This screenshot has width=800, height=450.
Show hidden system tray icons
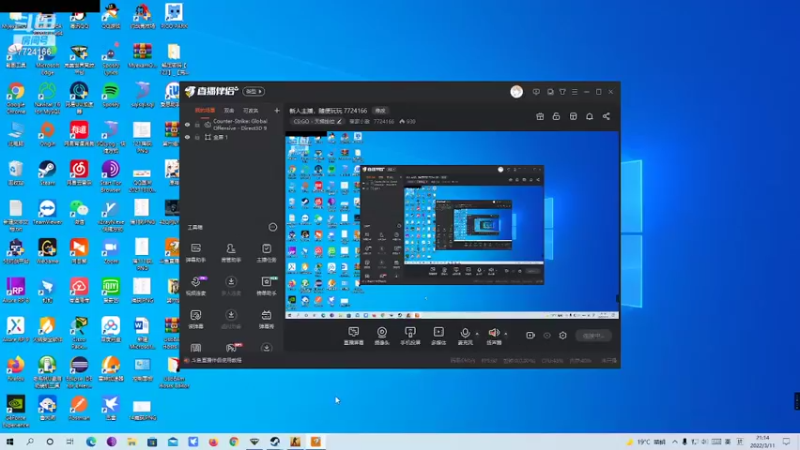[x=674, y=442]
